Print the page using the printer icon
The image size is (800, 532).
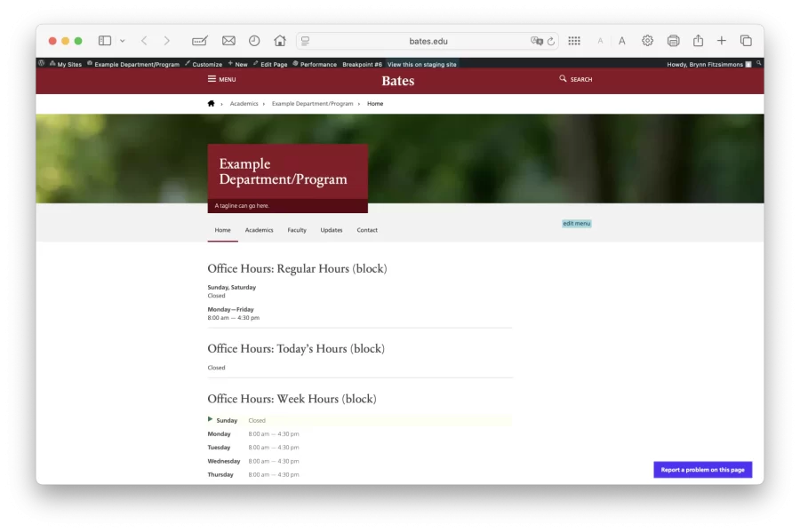click(x=673, y=40)
